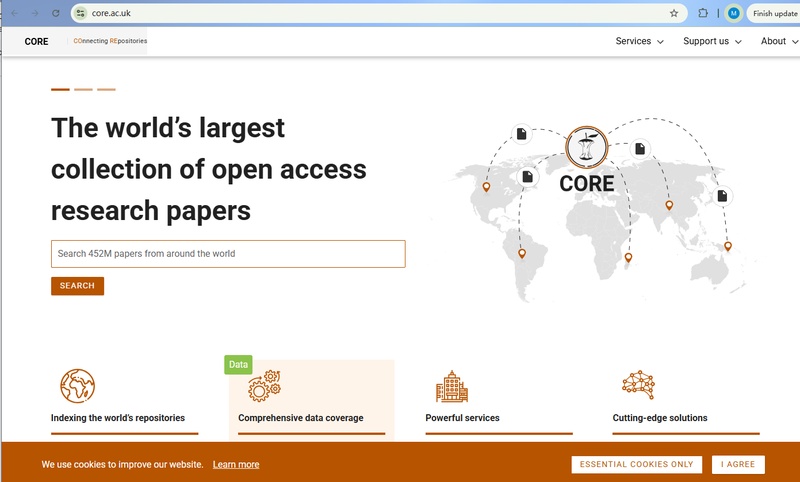Select the second carousel slide indicator
This screenshot has width=800, height=482.
pos(83,89)
